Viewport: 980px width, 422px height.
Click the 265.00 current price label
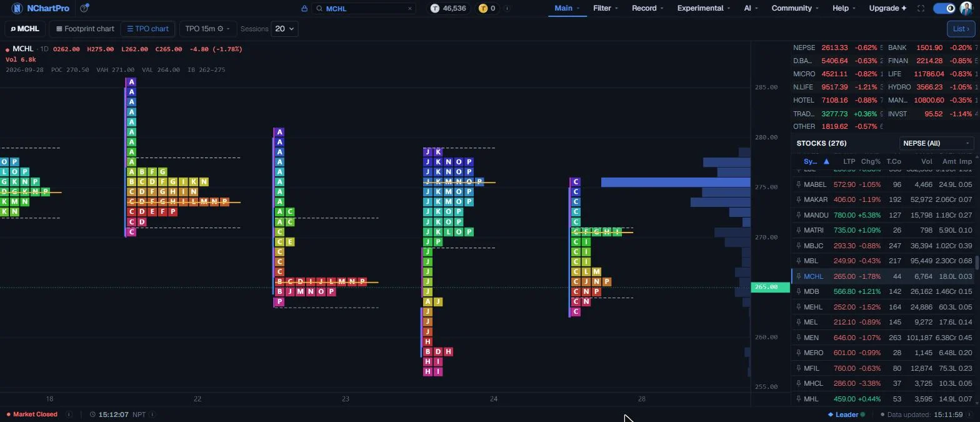[770, 287]
